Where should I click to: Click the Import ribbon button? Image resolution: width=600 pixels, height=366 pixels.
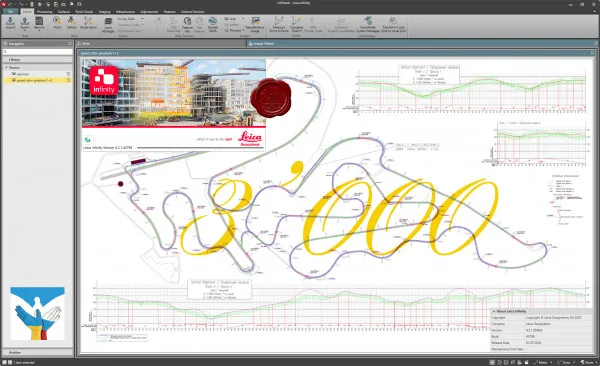click(10, 23)
